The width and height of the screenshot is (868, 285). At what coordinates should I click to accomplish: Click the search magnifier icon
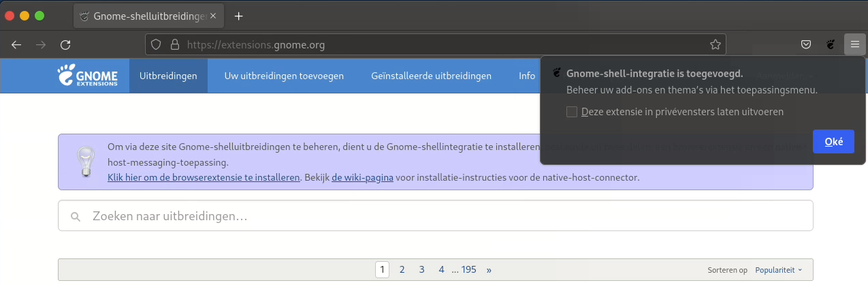[x=76, y=217]
